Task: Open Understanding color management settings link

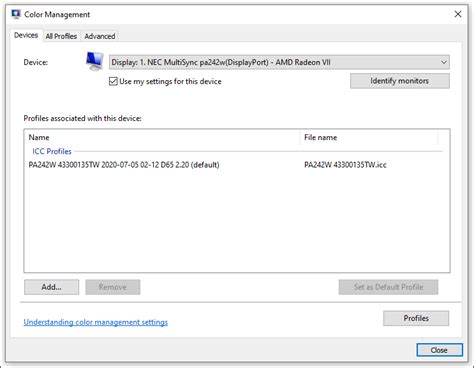Action: click(x=96, y=322)
